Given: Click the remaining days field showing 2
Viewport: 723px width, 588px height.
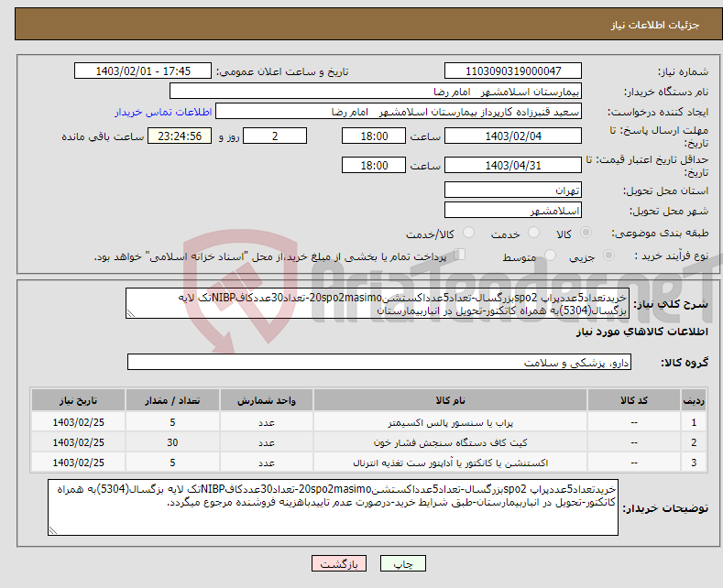Looking at the screenshot, I should [x=275, y=136].
